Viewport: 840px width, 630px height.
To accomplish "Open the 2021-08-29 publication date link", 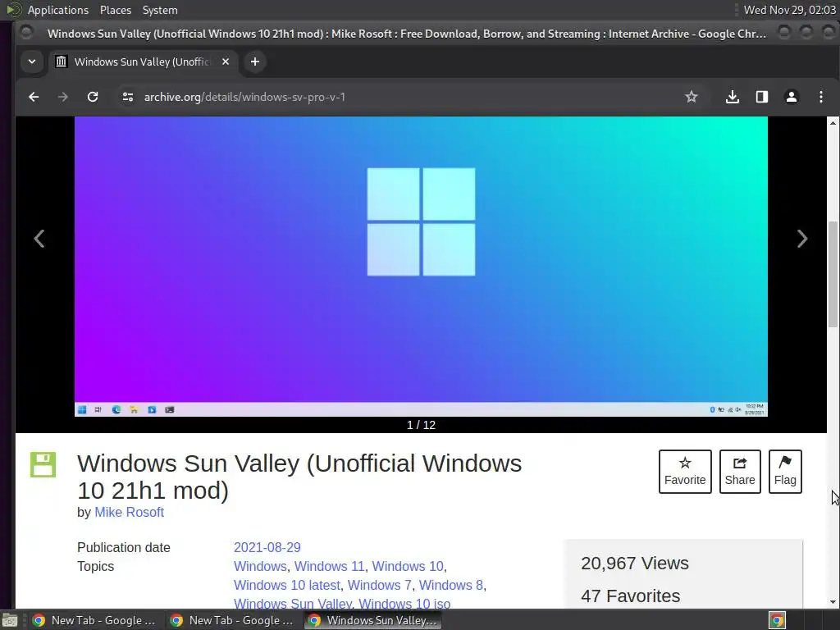I will tap(267, 547).
